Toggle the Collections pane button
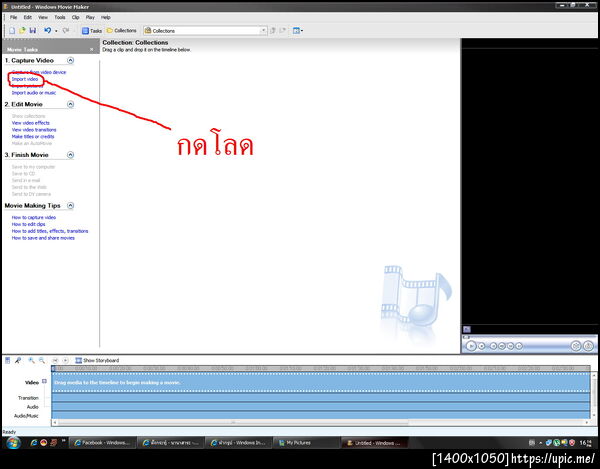The image size is (600, 469). tap(121, 31)
